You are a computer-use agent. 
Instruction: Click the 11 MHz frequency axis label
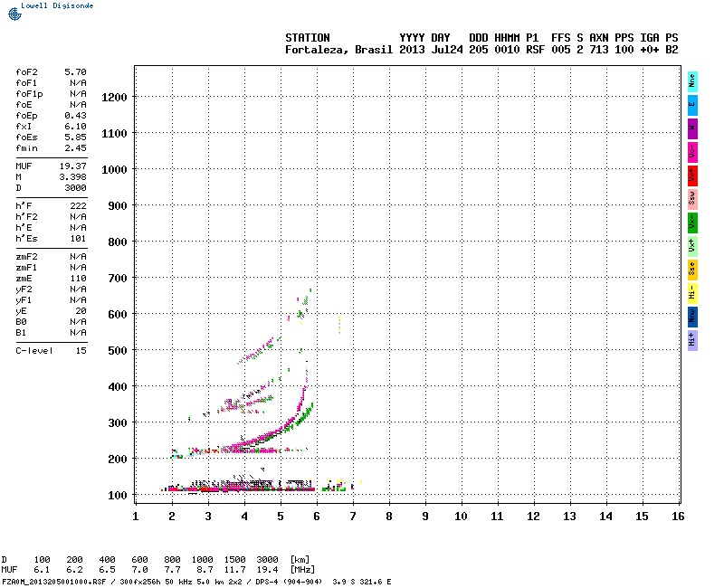496,517
